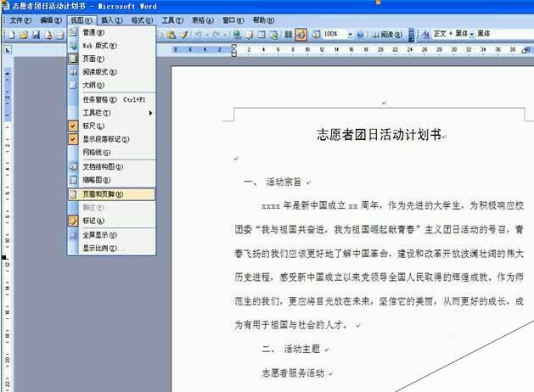Open 表格 menu

click(203, 20)
